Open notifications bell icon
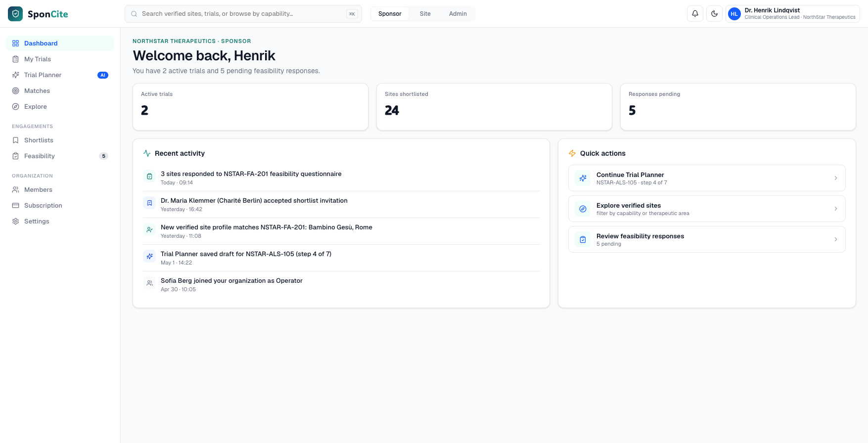Screen dimensions: 868x443 click(695, 14)
